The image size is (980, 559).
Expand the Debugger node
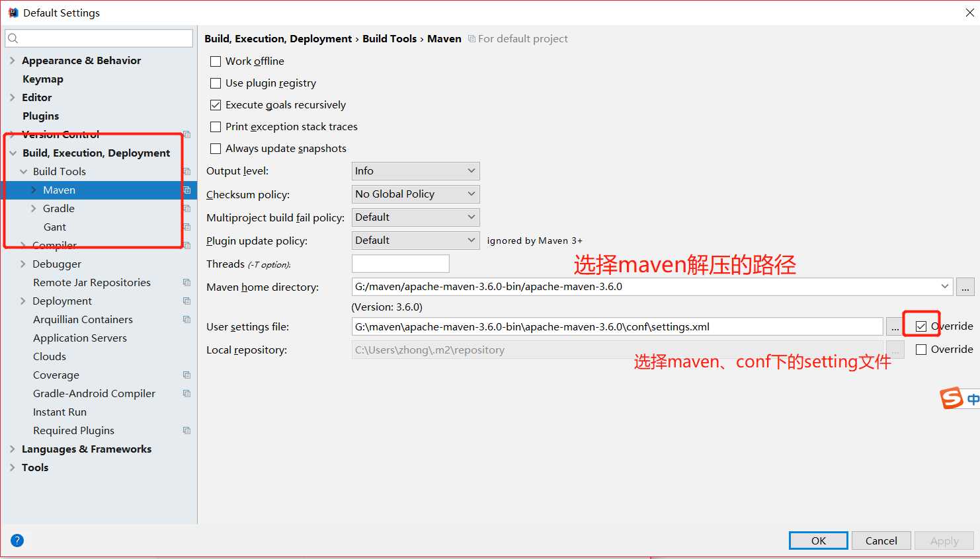[24, 264]
